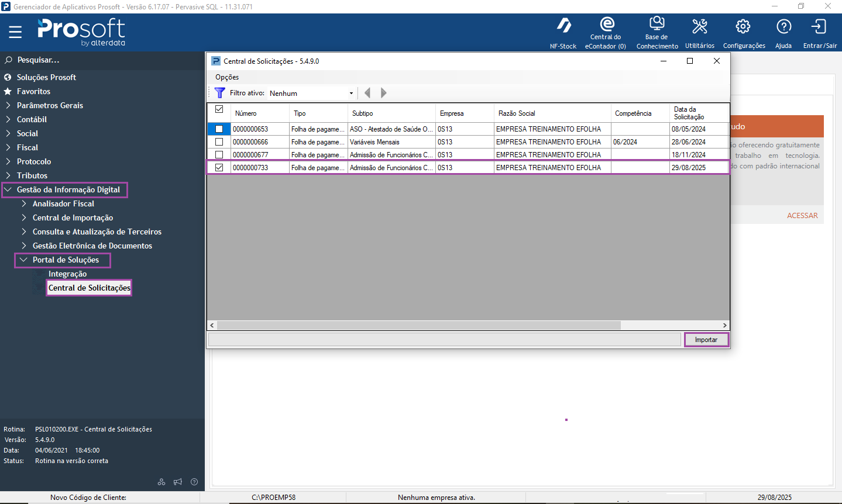
Task: Expand the Contábil module
Action: (x=8, y=119)
